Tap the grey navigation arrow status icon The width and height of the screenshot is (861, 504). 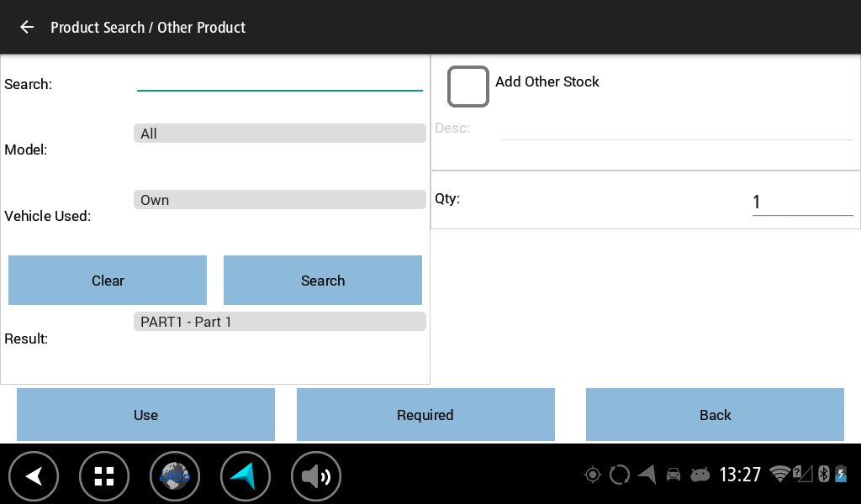[x=647, y=475]
